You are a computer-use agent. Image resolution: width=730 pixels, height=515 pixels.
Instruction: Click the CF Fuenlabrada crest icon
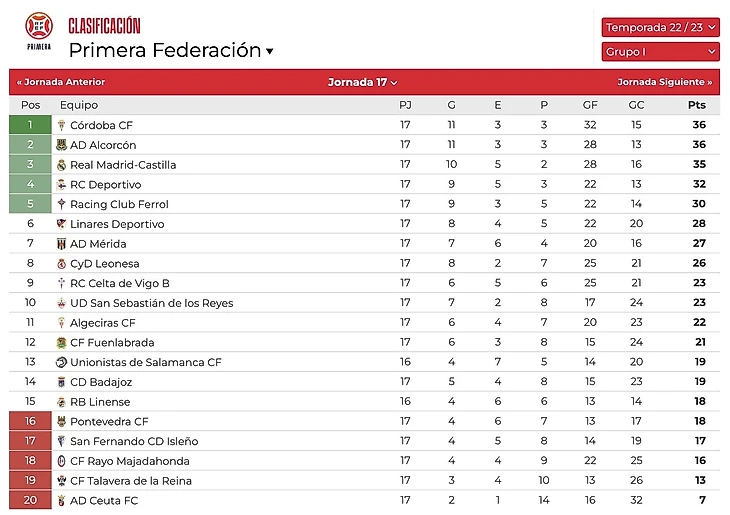pyautogui.click(x=61, y=343)
